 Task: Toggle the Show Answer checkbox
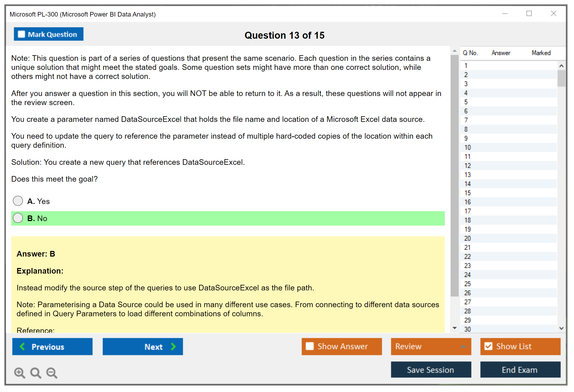310,346
